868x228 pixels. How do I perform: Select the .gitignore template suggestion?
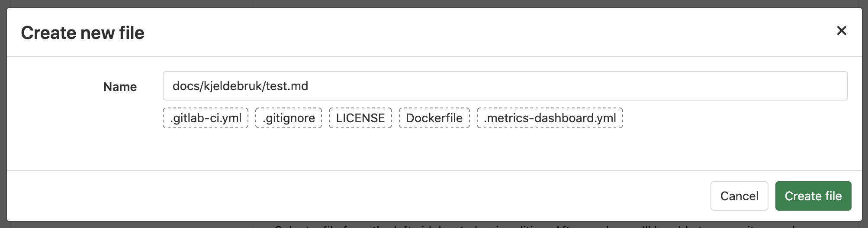(289, 118)
